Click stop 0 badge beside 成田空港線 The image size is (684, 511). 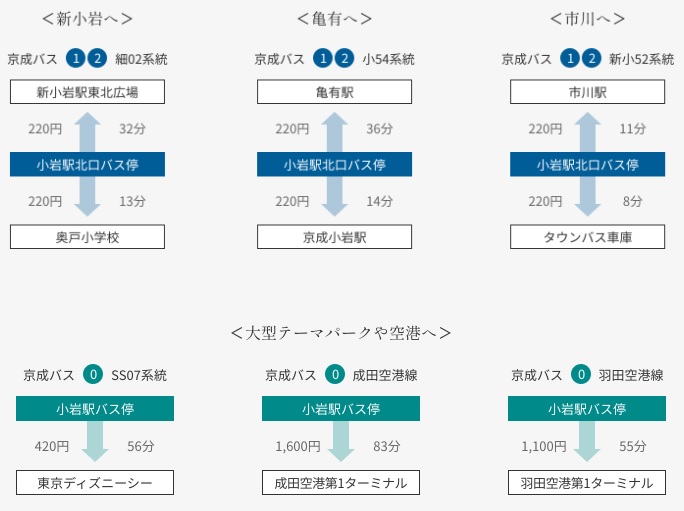[x=335, y=375]
